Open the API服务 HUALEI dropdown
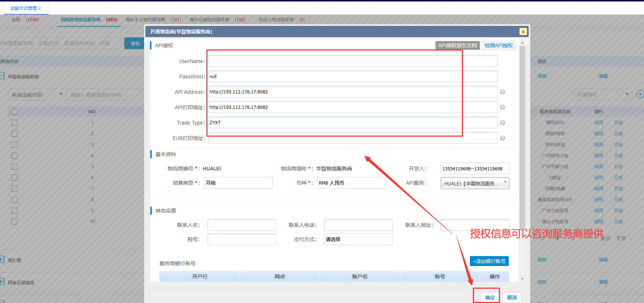644x303 pixels. point(475,183)
